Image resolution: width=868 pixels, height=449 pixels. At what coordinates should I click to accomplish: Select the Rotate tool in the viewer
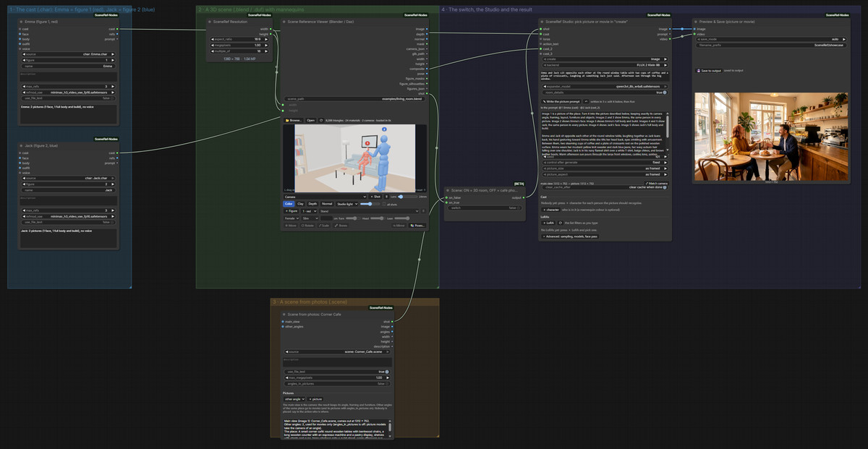tap(307, 226)
